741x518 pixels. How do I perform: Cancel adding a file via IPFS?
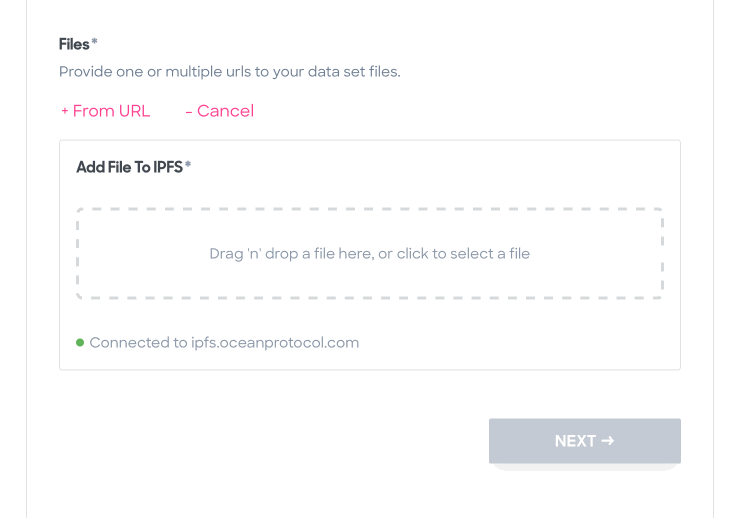220,111
